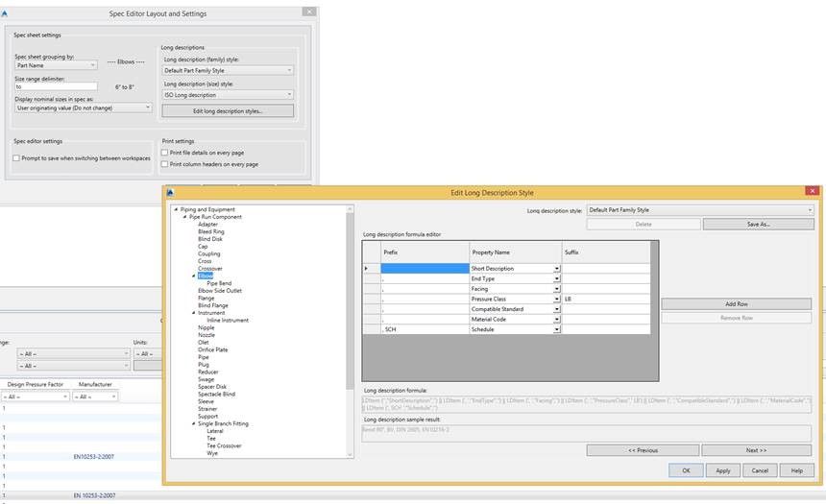Click Edit long description styles button
Image resolution: width=826 pixels, height=504 pixels.
coord(228,111)
